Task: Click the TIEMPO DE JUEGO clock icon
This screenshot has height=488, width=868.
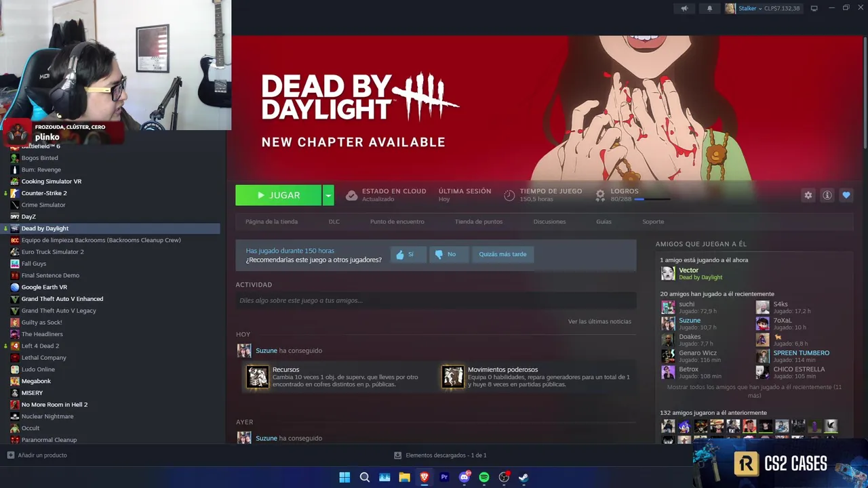Action: [x=509, y=195]
